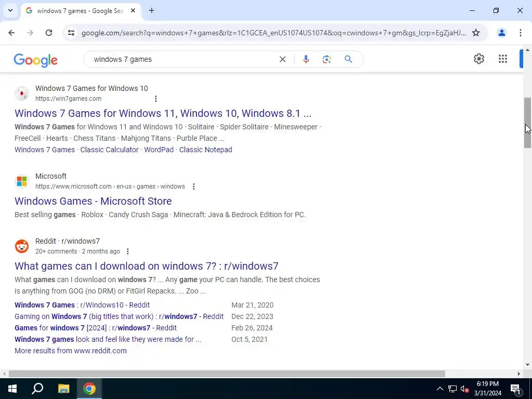Click the muted volume tray icon
The width and height of the screenshot is (532, 399).
click(x=464, y=389)
